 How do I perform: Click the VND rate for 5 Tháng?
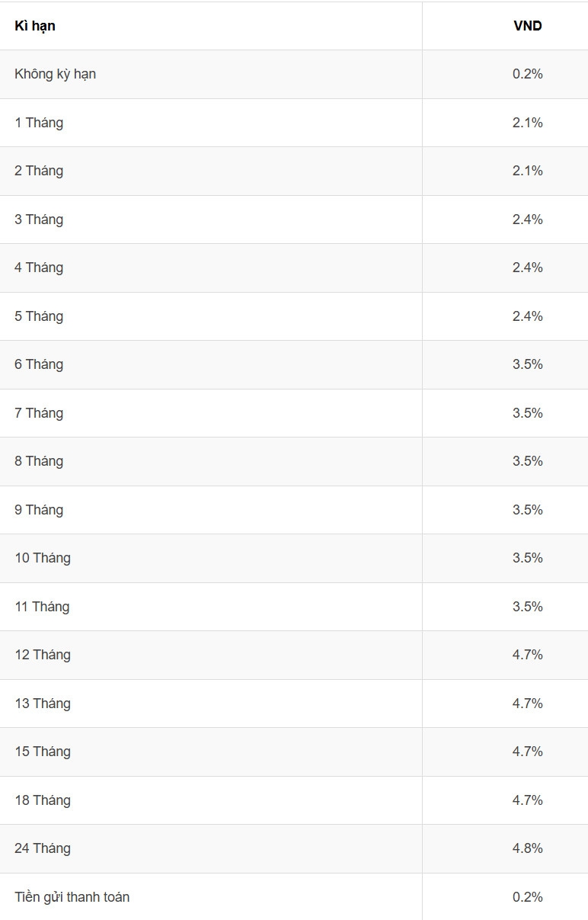[527, 316]
